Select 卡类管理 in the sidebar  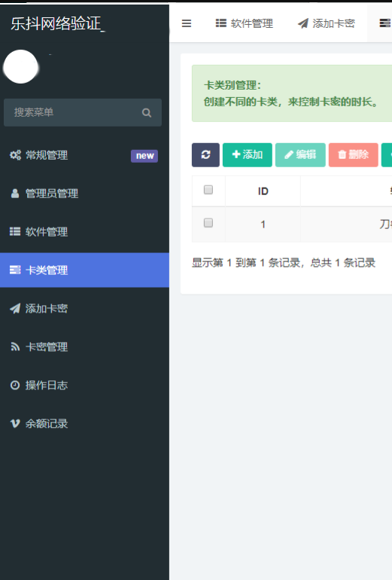84,270
